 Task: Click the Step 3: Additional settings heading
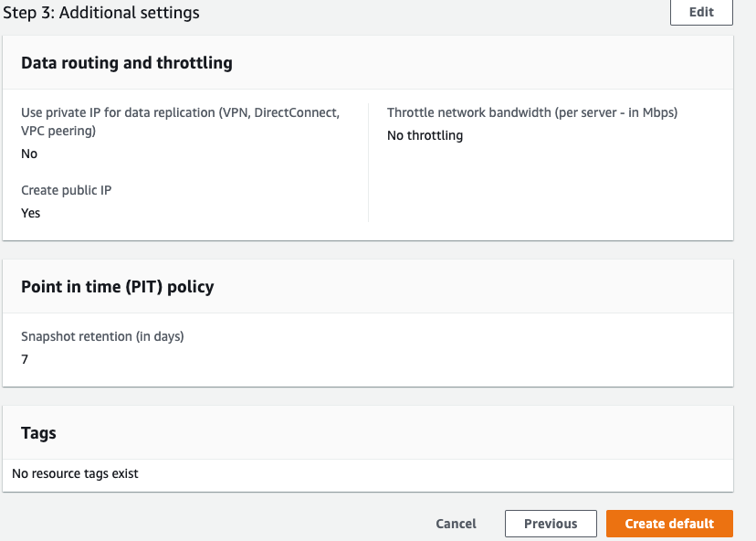tap(101, 13)
